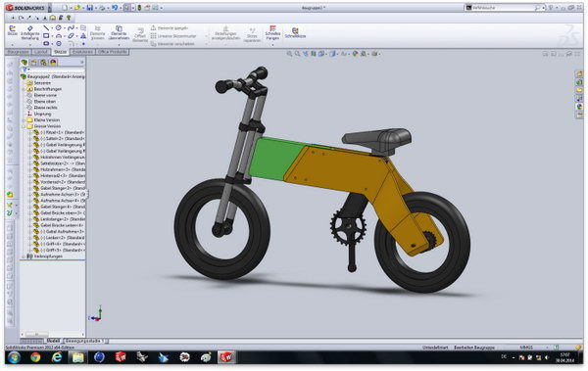Screen dimensions: 588x371
Task: Select the Modell bottom tab
Action: click(53, 341)
